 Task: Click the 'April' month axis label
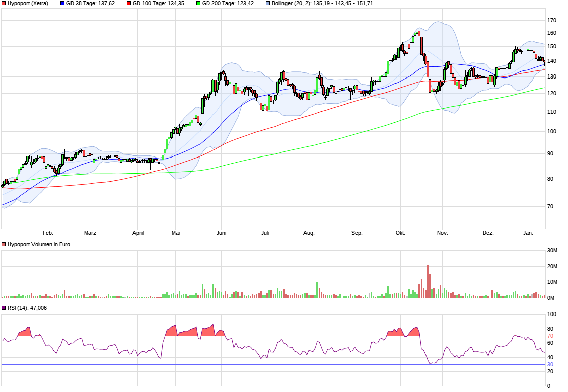click(138, 233)
